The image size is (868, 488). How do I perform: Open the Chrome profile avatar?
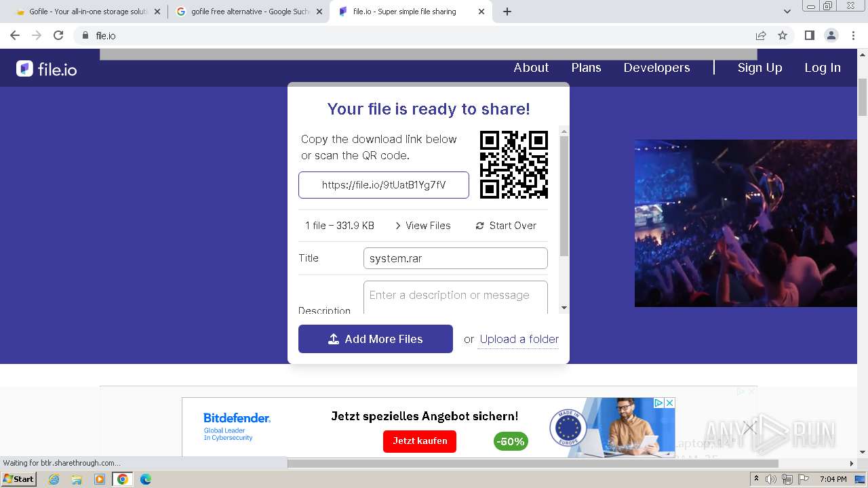(x=831, y=35)
